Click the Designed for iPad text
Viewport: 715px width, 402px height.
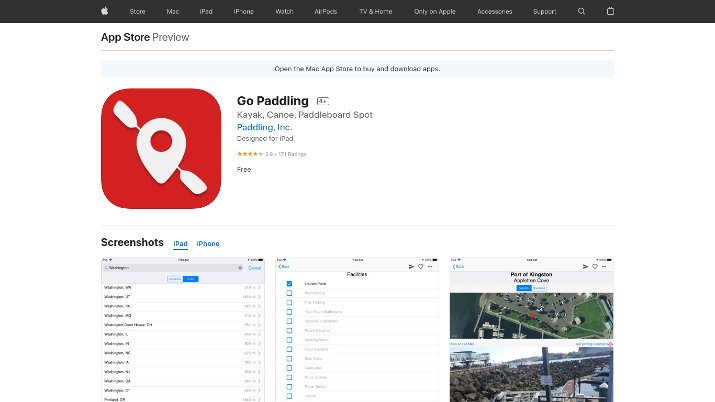point(265,139)
